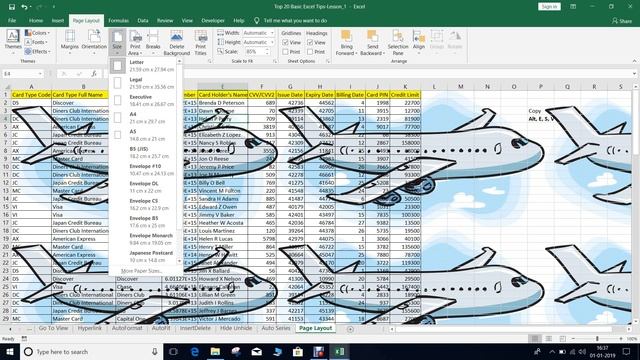This screenshot has height=360, width=640.
Task: Open Mail app from taskbar
Action: pos(256,351)
